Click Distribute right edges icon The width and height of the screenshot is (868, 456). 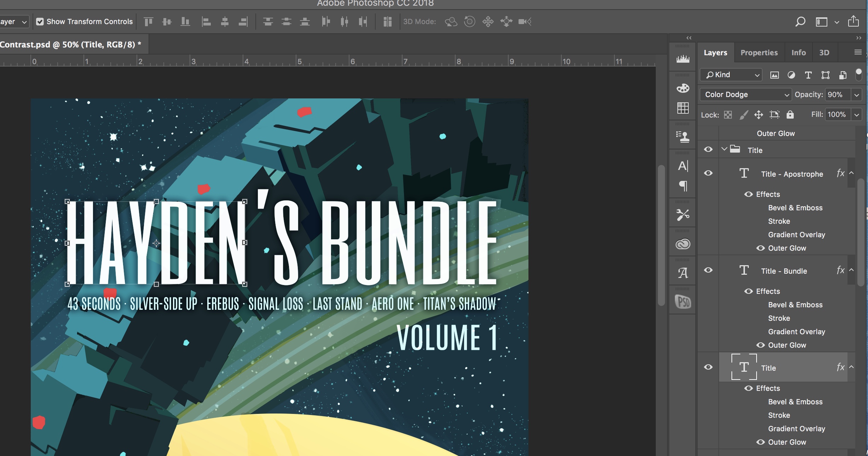pos(363,22)
